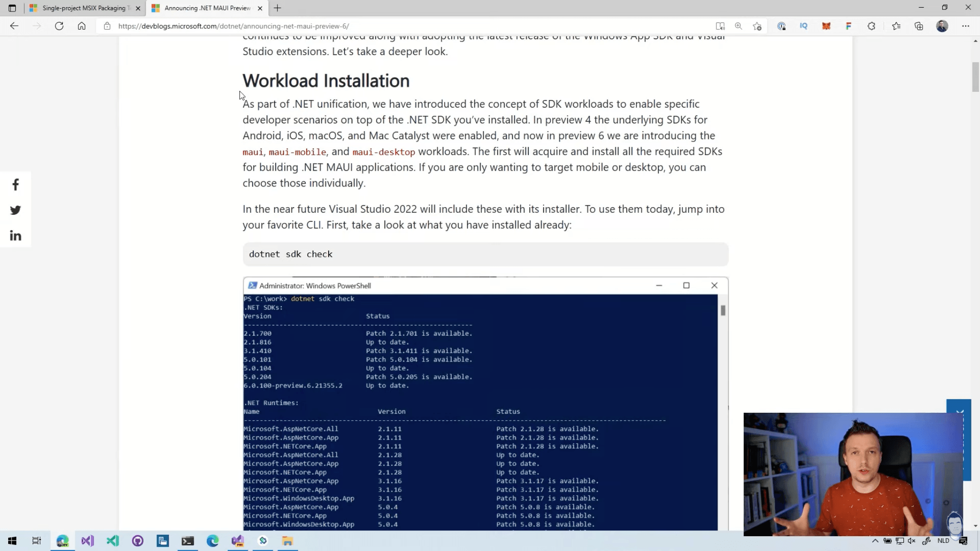Start the Read Aloud immersive reader
Viewport: 980px width, 551px height.
(720, 26)
